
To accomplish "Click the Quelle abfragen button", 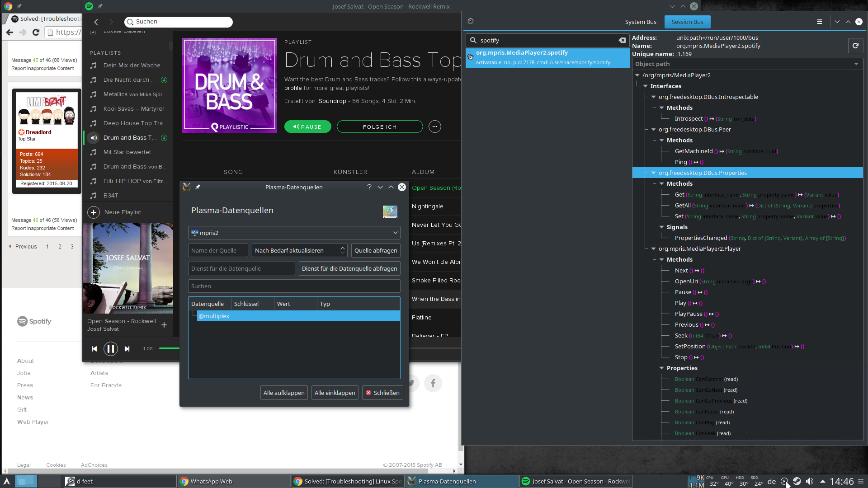I will tap(375, 250).
